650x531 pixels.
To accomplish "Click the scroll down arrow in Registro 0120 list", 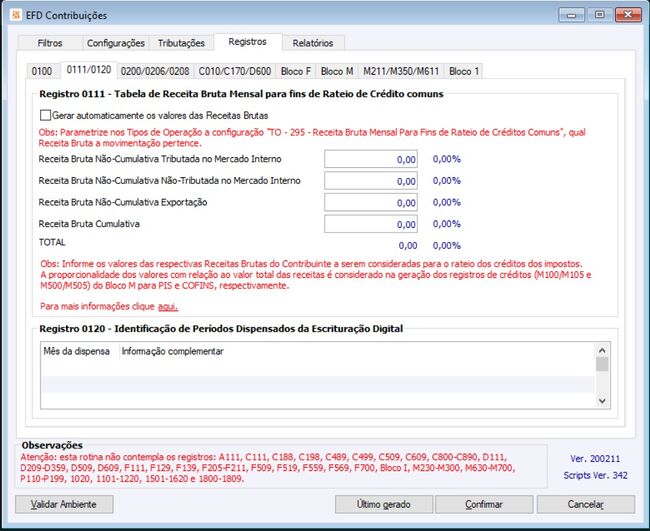I will click(602, 401).
